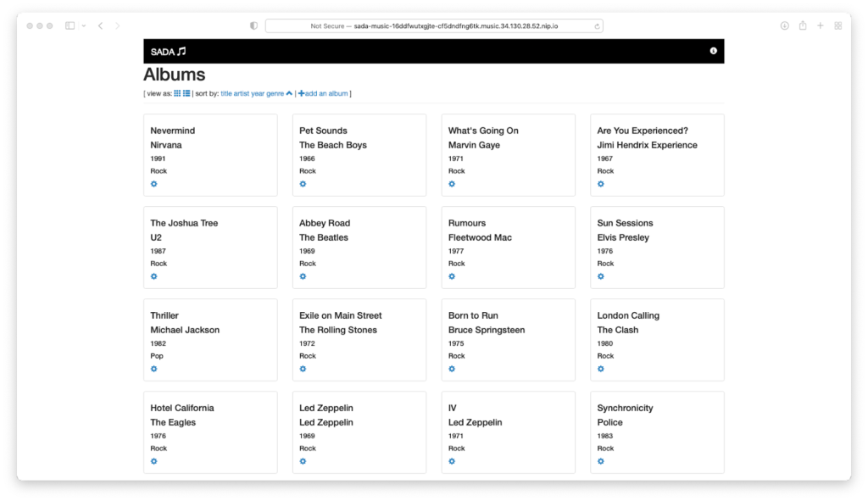Click the SADA music note logo

(169, 52)
